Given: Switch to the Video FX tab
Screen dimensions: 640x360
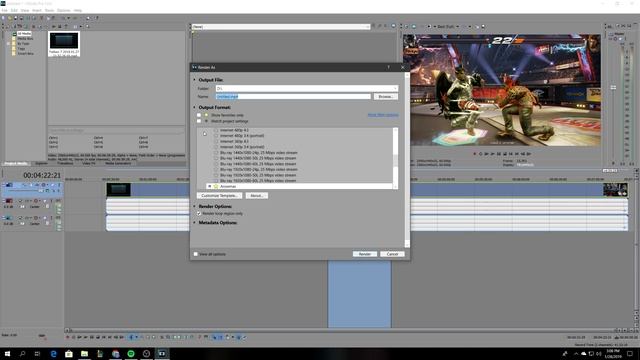Looking at the screenshot, I should point(89,163).
